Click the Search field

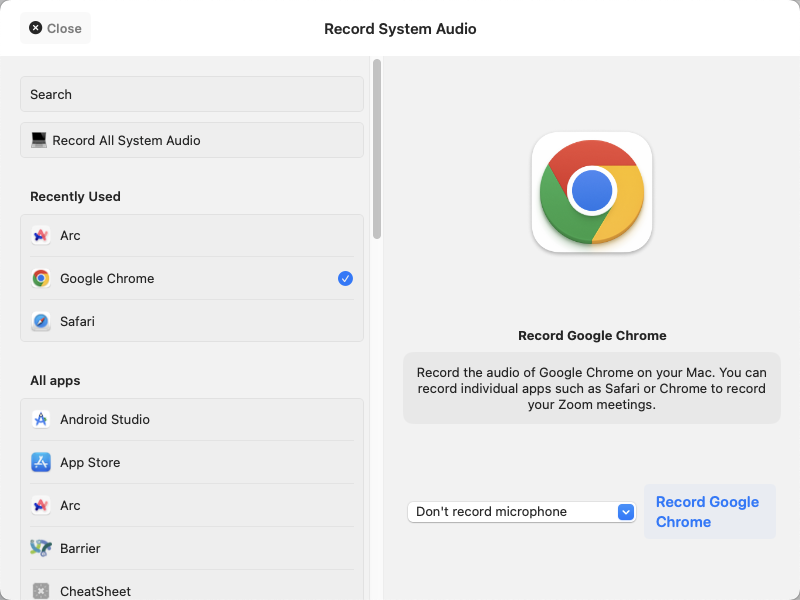(192, 94)
